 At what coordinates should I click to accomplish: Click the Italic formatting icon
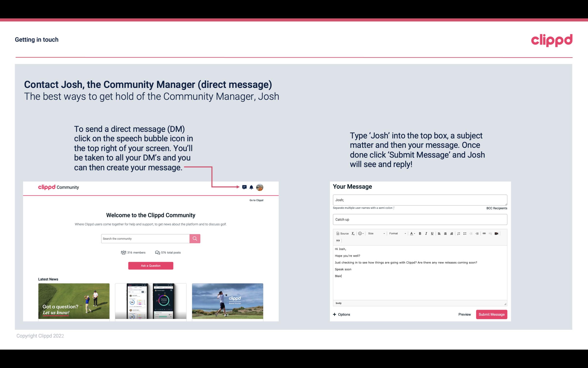click(426, 233)
